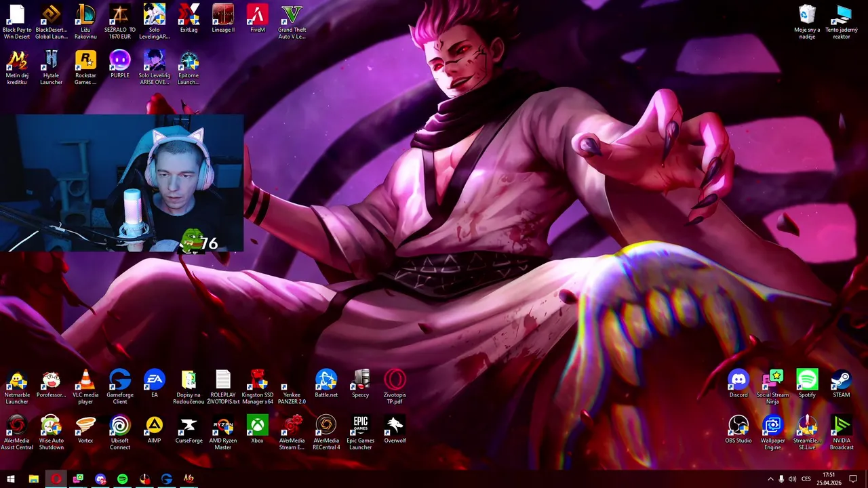Select the SEŽRALO TO 1670 EUR icon

(x=120, y=22)
